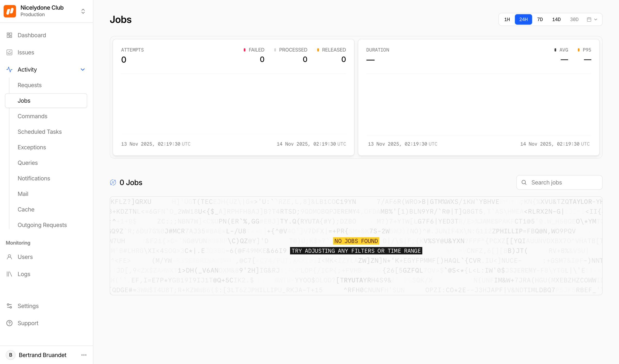Go to Outgoing Requests
The image size is (619, 364).
[x=42, y=225]
